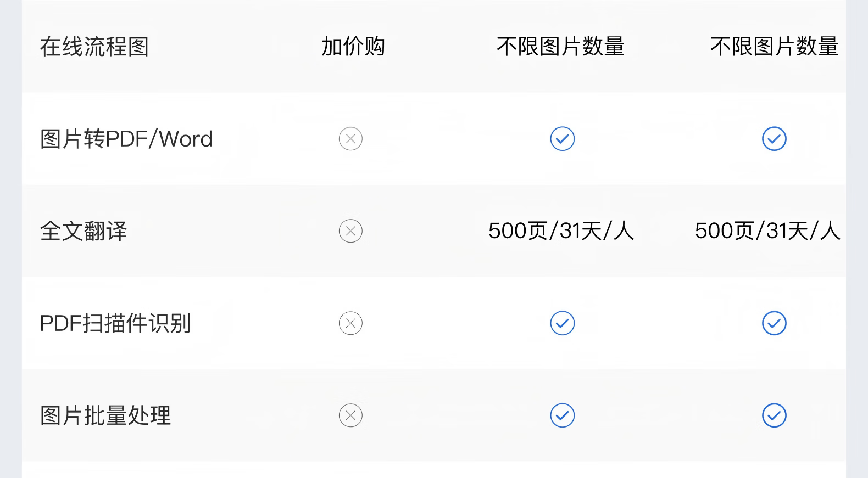The width and height of the screenshot is (868, 478).
Task: Select the PDF扫描件识别 feature label
Action: pyautogui.click(x=115, y=323)
